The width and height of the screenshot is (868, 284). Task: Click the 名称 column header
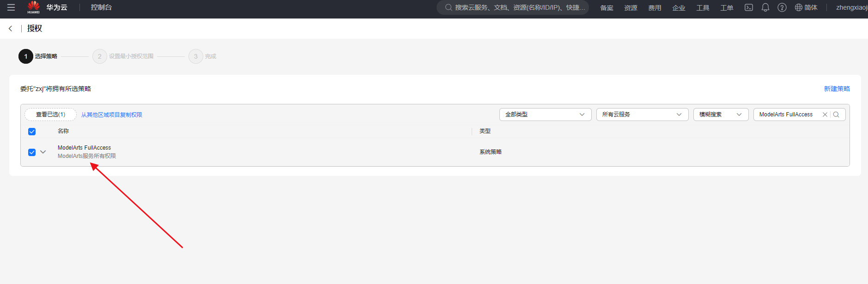pyautogui.click(x=63, y=131)
